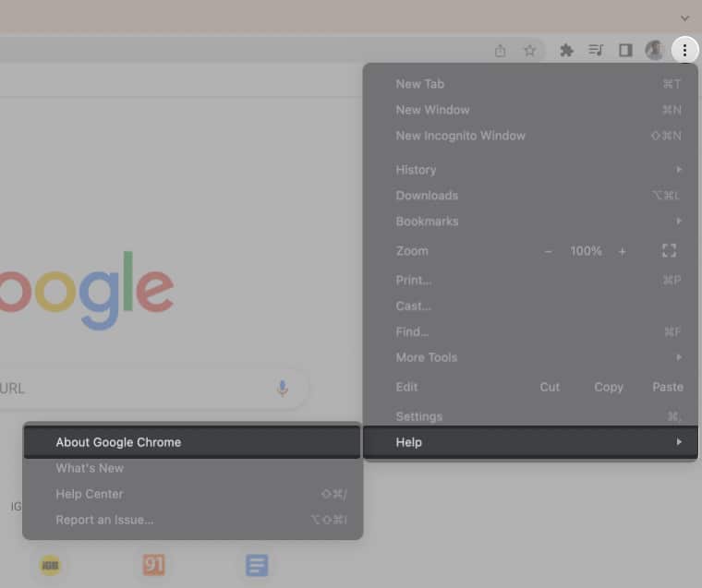Select New Window menu item
The image size is (702, 588).
[x=530, y=110]
